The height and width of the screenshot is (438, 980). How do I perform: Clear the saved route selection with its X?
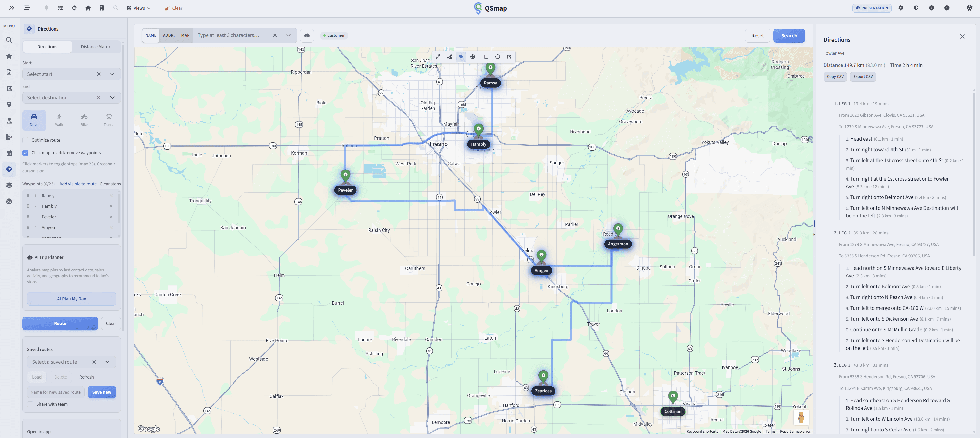[x=94, y=362]
